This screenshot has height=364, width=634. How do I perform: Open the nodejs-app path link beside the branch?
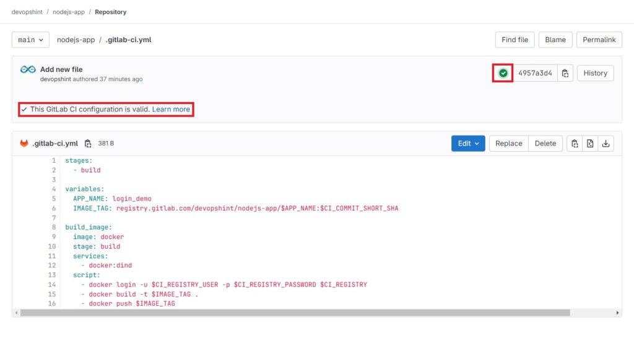pyautogui.click(x=76, y=40)
